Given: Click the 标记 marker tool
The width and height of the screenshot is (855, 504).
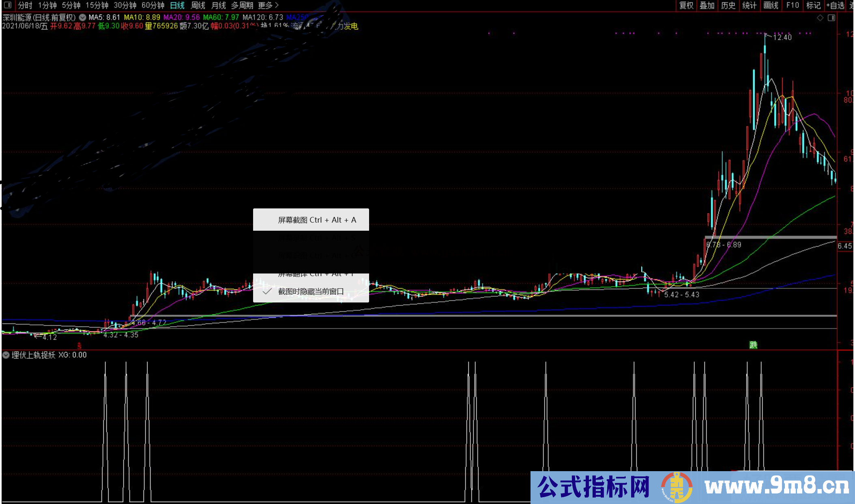Looking at the screenshot, I should [x=813, y=5].
